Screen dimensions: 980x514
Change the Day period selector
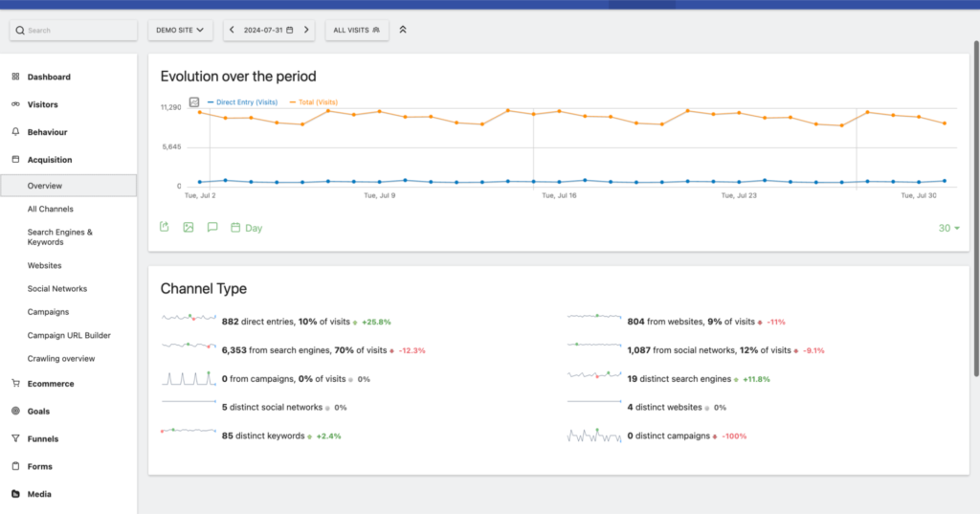[247, 228]
